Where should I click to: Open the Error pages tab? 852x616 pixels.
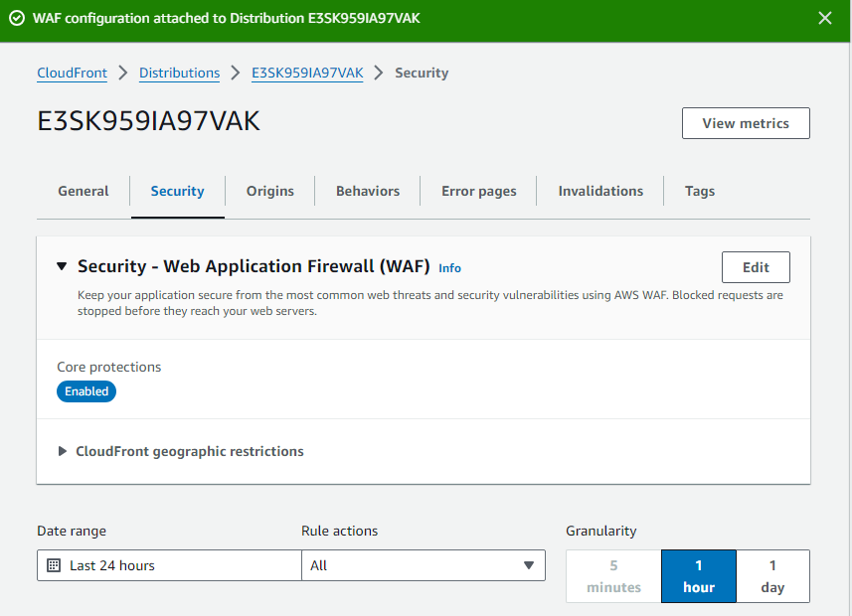pyautogui.click(x=479, y=191)
